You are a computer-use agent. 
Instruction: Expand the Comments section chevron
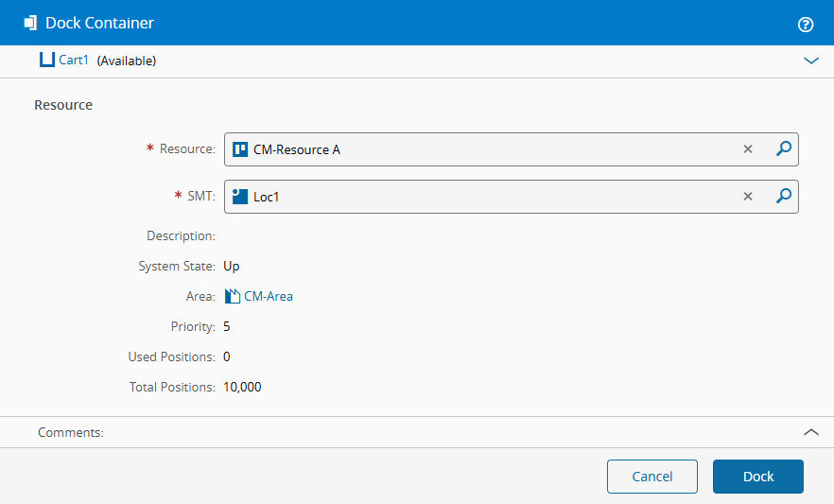810,432
